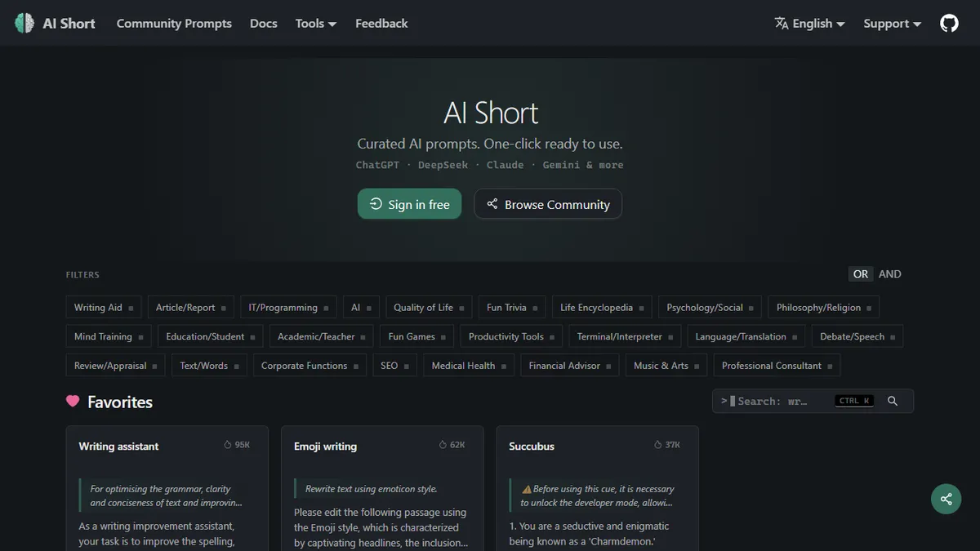Click the Browse Community button

coord(548,204)
